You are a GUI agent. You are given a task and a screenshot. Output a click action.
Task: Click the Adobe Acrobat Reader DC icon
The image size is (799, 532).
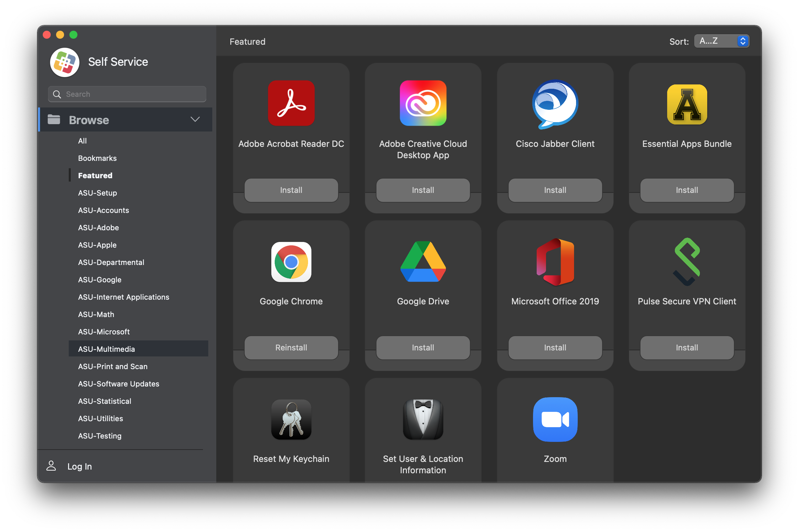[x=291, y=103]
